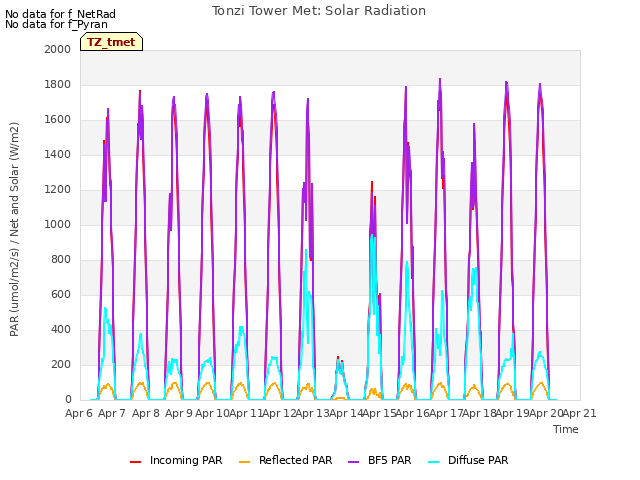Click the red Incoming PAR legend swatch
640x480 pixels.
click(x=136, y=462)
